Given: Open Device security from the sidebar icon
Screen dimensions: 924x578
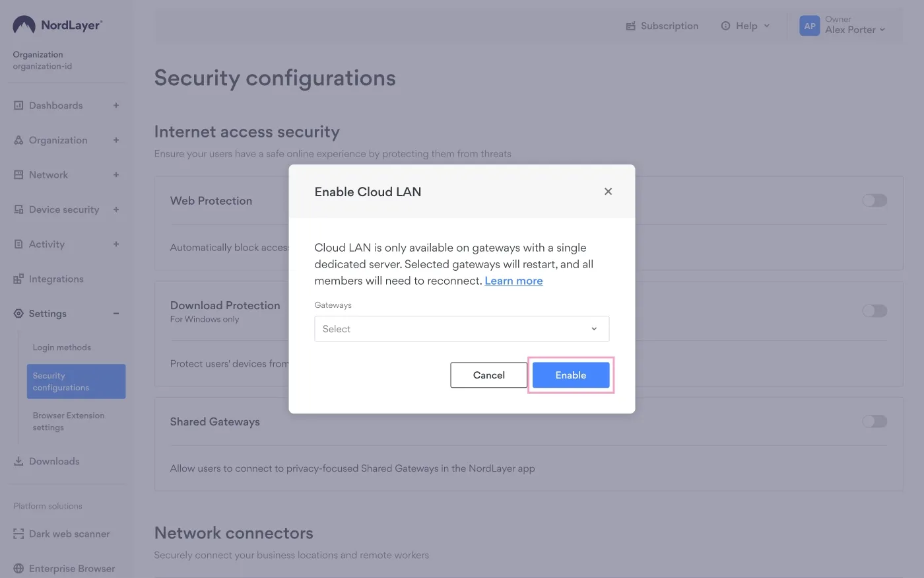Looking at the screenshot, I should point(18,209).
